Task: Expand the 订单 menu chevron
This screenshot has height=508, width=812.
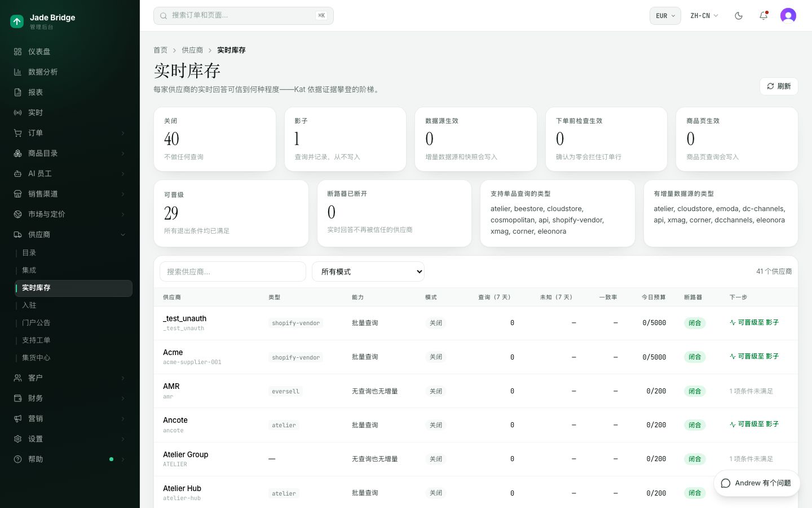Action: pos(123,133)
